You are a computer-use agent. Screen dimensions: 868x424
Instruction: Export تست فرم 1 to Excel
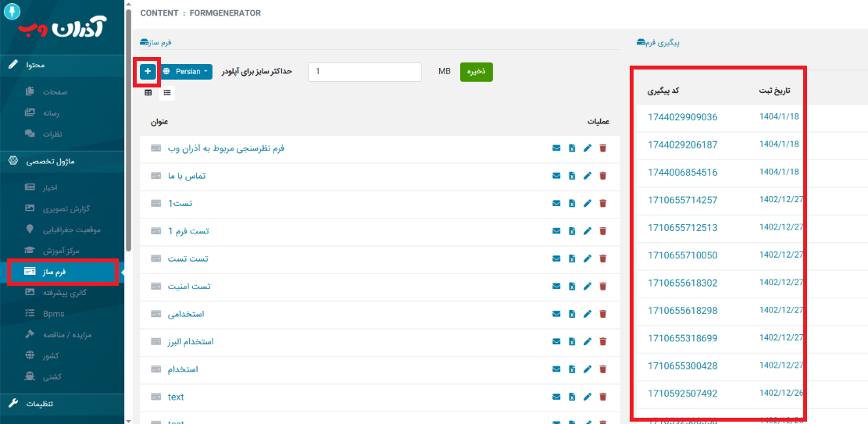coord(572,231)
